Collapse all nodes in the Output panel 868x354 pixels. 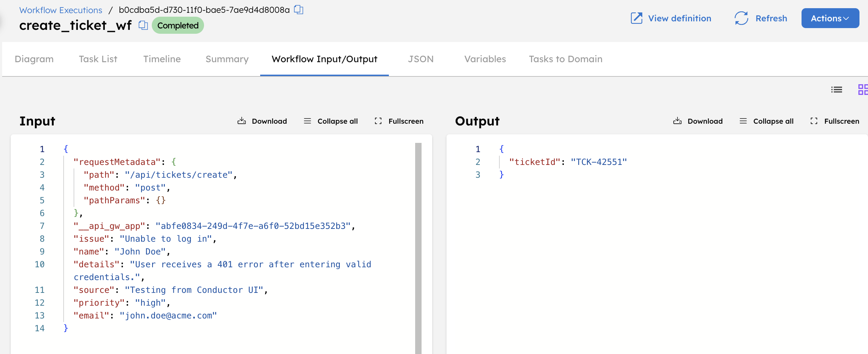pos(766,121)
